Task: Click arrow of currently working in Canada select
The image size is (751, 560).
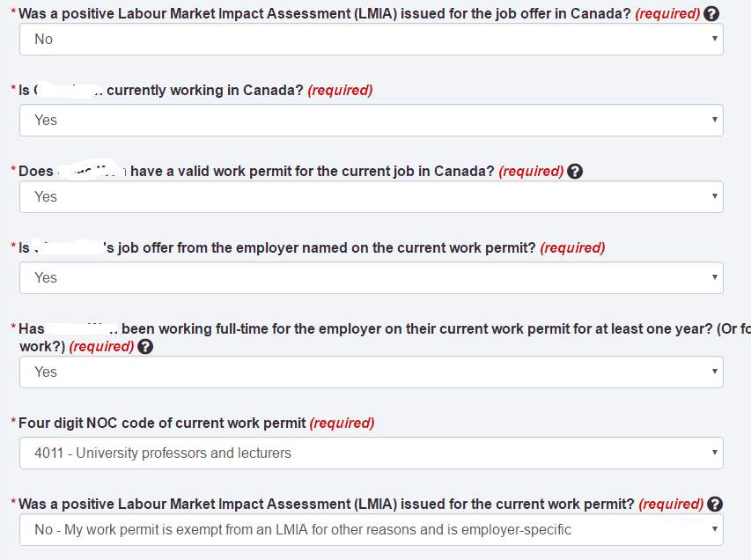Action: pyautogui.click(x=715, y=120)
